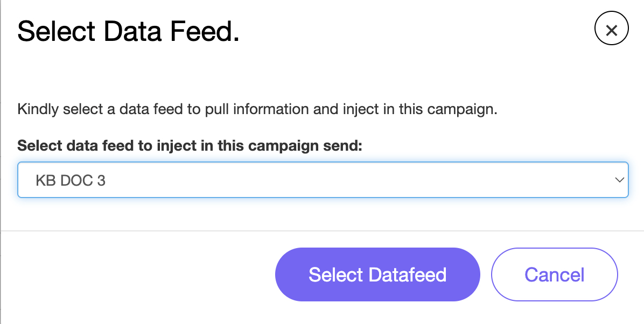This screenshot has height=324, width=644.
Task: Click the purple Select Datafeed button
Action: (x=377, y=274)
